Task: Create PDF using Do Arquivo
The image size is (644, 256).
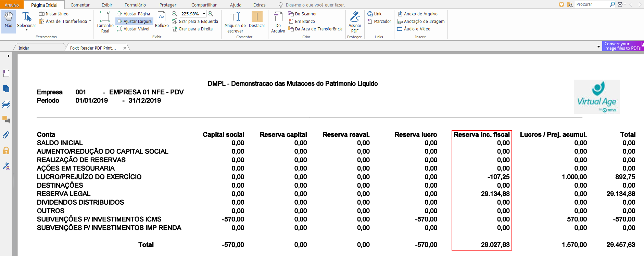Action: 278,22
